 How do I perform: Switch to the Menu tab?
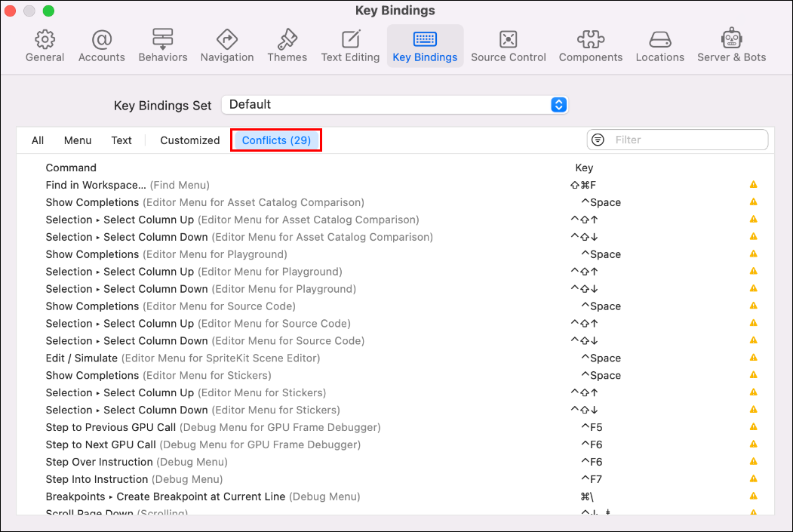(78, 140)
